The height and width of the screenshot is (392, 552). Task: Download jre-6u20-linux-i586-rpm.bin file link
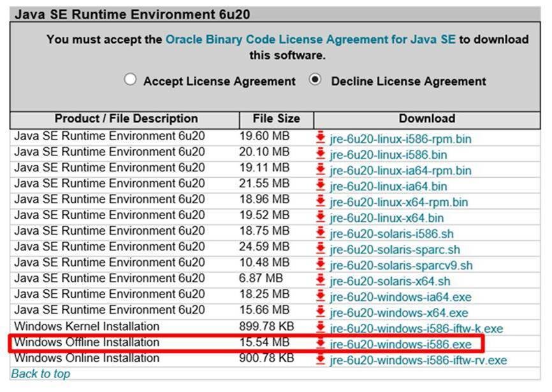click(x=401, y=139)
